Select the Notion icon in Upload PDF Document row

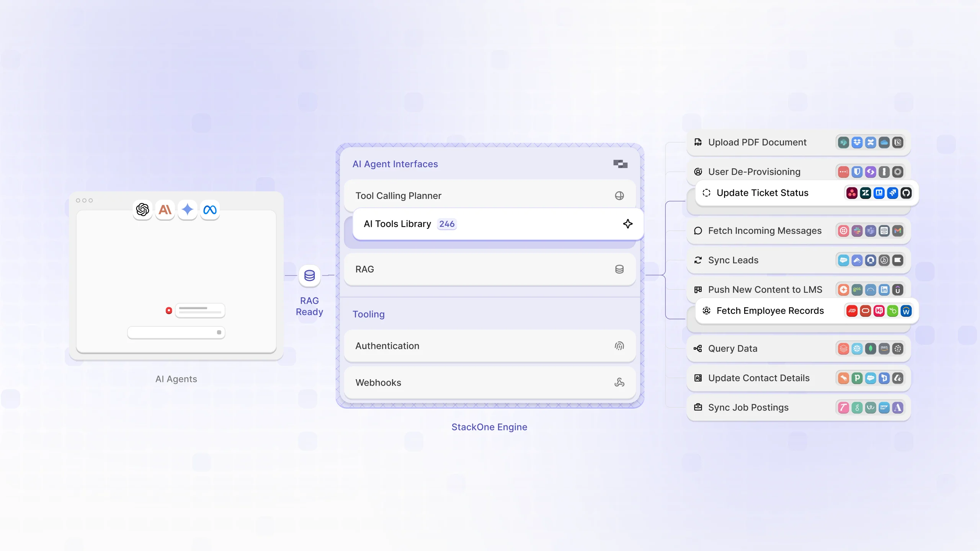click(898, 142)
